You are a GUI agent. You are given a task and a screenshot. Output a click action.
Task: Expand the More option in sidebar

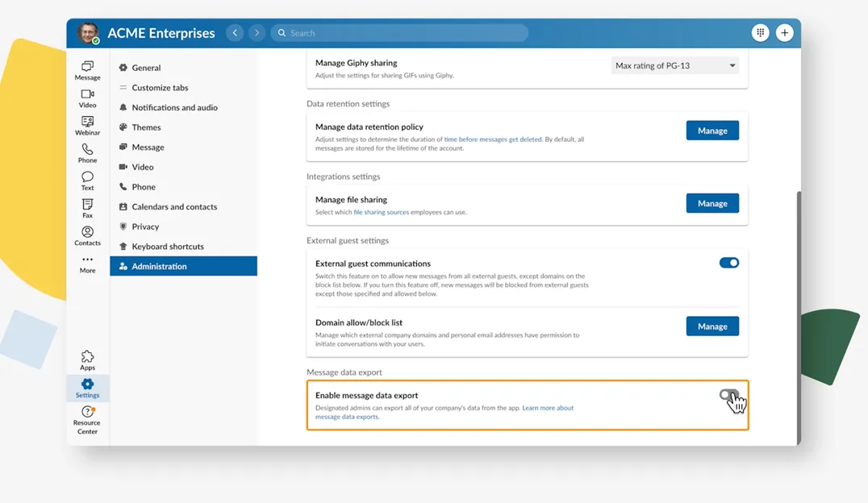87,264
